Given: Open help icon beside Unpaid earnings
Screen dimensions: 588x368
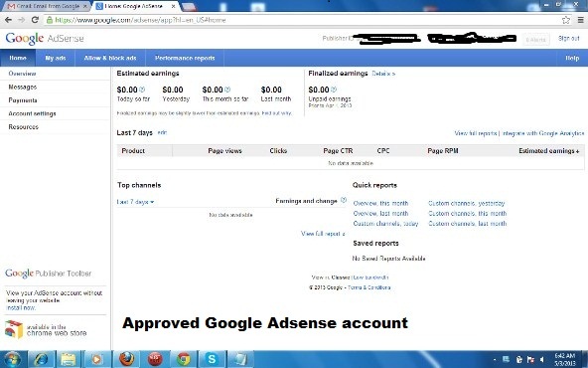Looking at the screenshot, I should coord(334,90).
